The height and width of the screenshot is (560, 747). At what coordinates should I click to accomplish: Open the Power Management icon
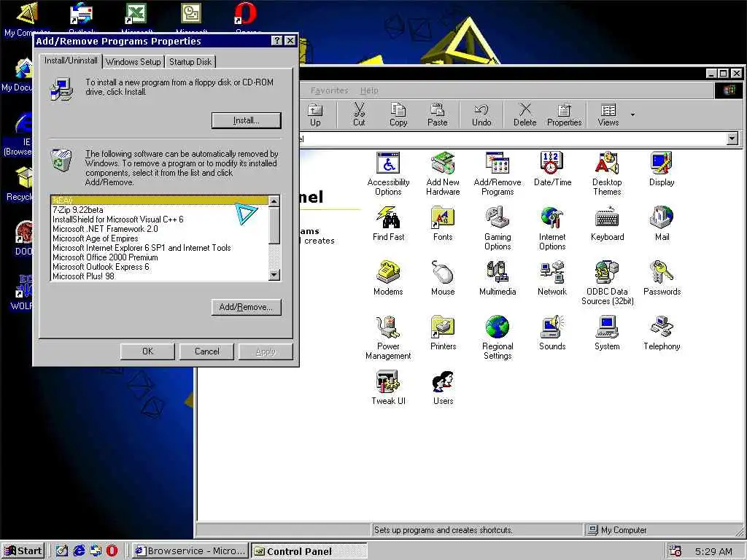tap(388, 338)
